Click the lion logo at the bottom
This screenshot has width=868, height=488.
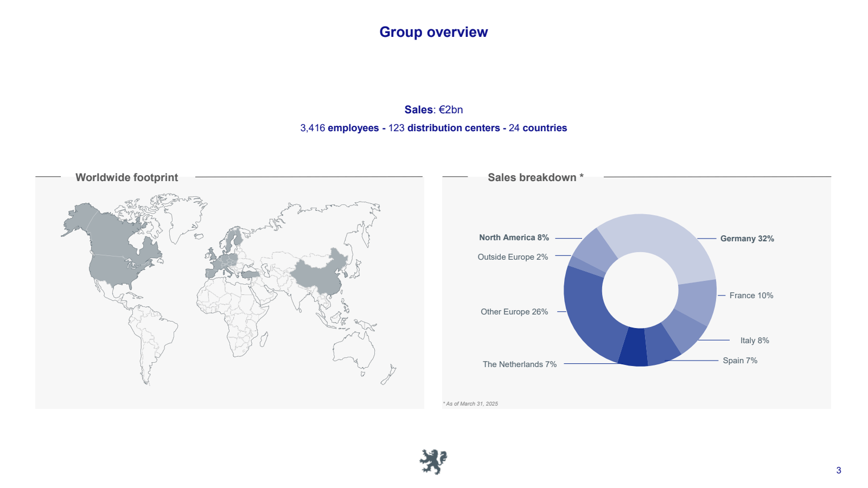point(433,462)
